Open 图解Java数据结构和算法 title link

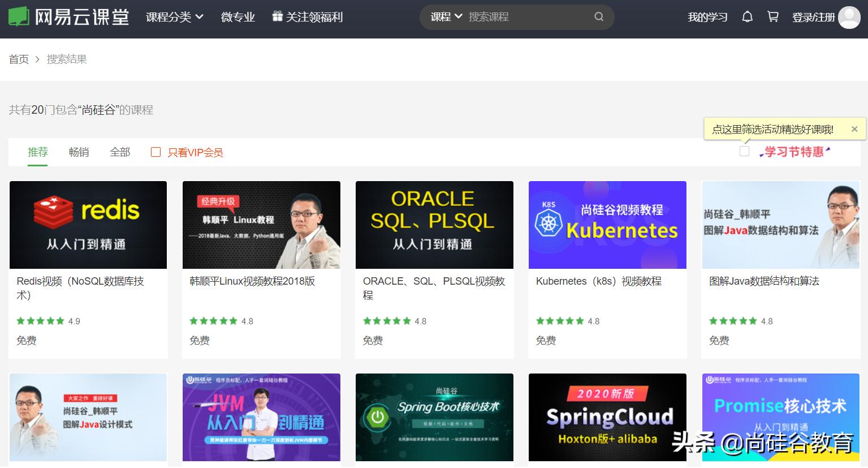[764, 281]
